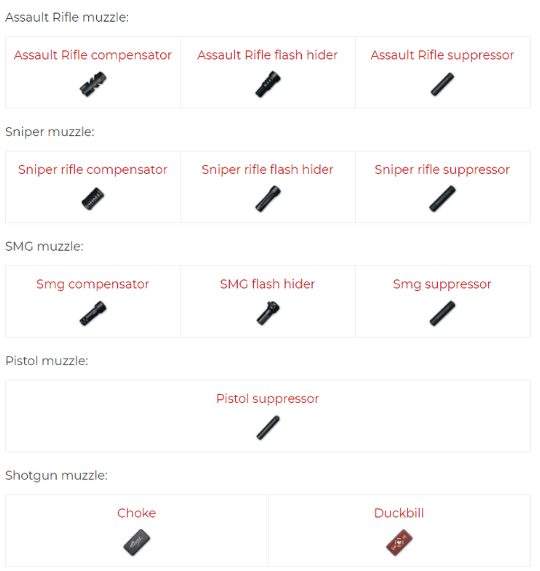Visit the Sniper rifle flash hider link
This screenshot has height=571, width=540.
point(268,169)
